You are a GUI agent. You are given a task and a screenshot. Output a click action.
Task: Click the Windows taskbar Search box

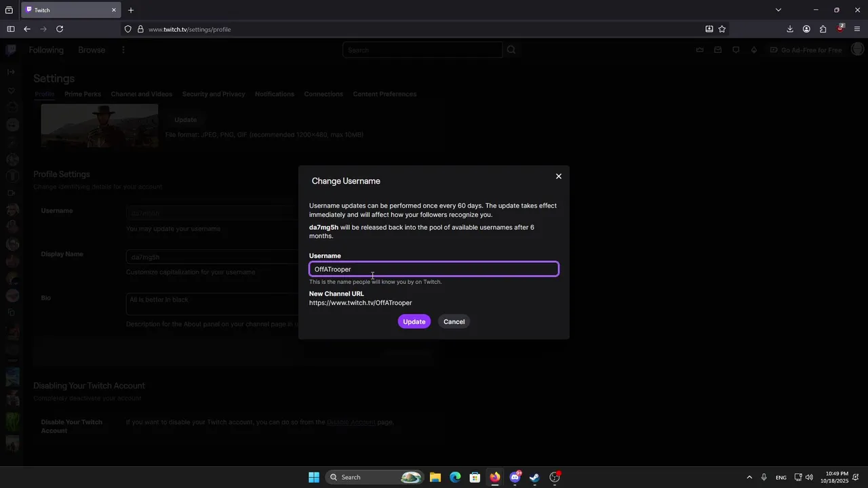pyautogui.click(x=375, y=477)
